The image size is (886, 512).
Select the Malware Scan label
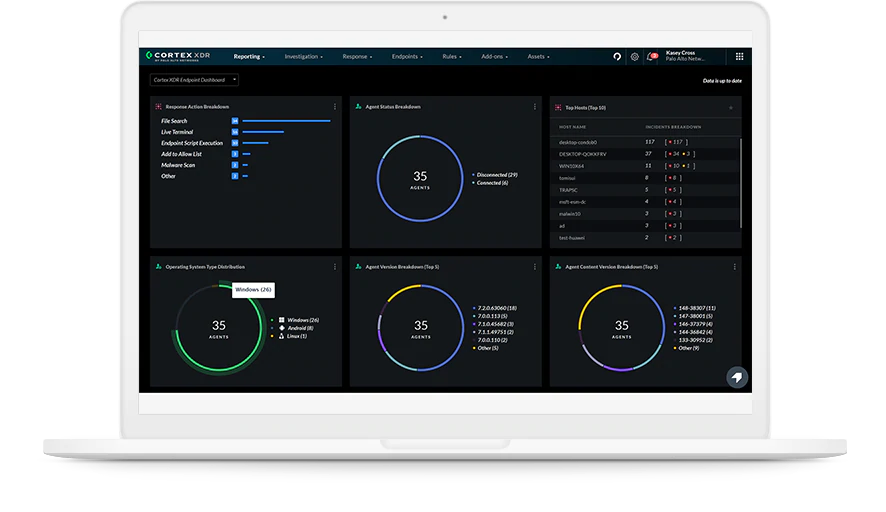point(178,165)
